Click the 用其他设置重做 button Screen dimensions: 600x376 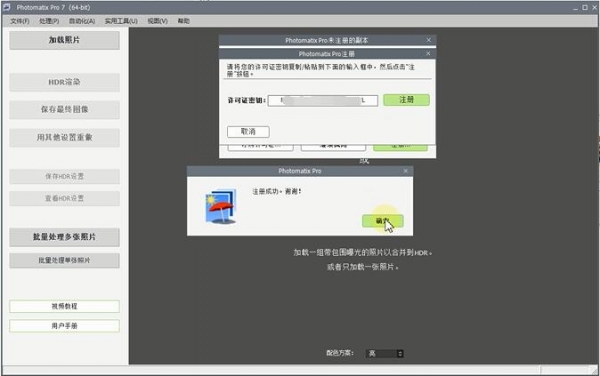[x=64, y=138]
